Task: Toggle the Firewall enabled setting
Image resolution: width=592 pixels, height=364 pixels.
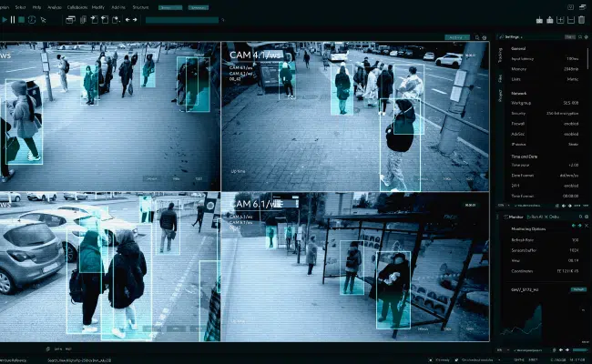Action: pyautogui.click(x=571, y=124)
